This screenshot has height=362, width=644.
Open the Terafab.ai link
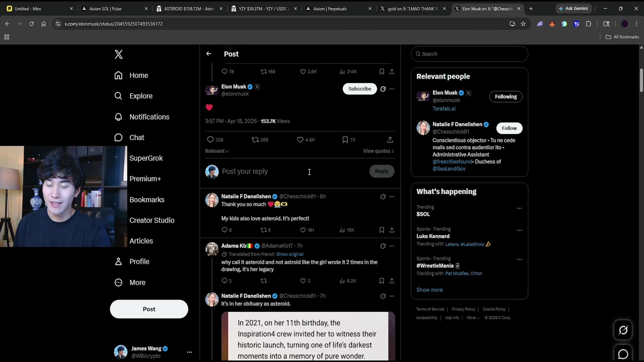pos(444,109)
